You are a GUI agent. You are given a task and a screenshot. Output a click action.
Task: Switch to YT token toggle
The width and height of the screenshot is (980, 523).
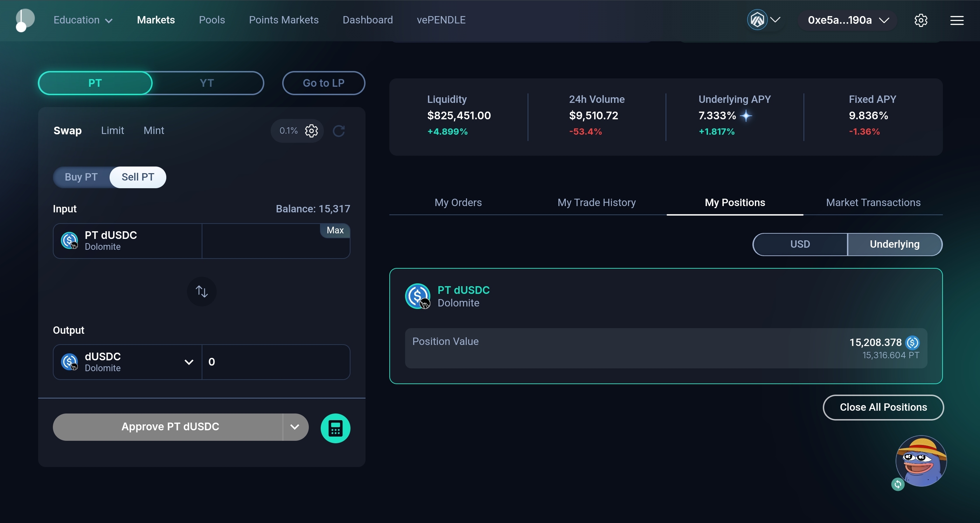[207, 83]
